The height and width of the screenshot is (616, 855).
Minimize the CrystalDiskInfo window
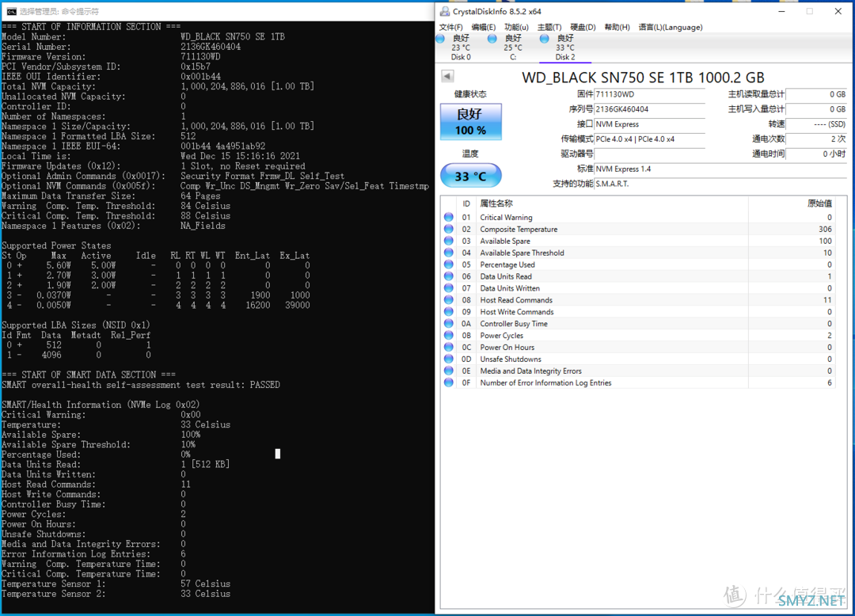(781, 11)
